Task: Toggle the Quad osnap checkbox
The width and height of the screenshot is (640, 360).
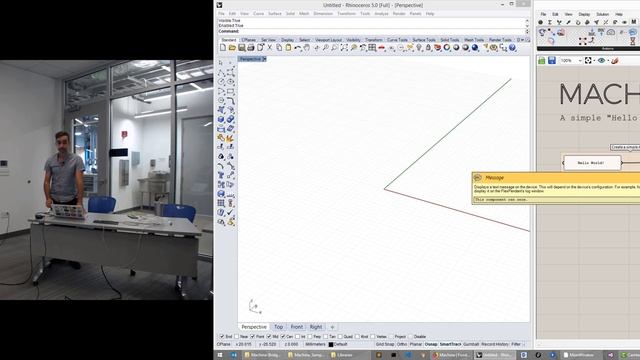Action: point(340,337)
